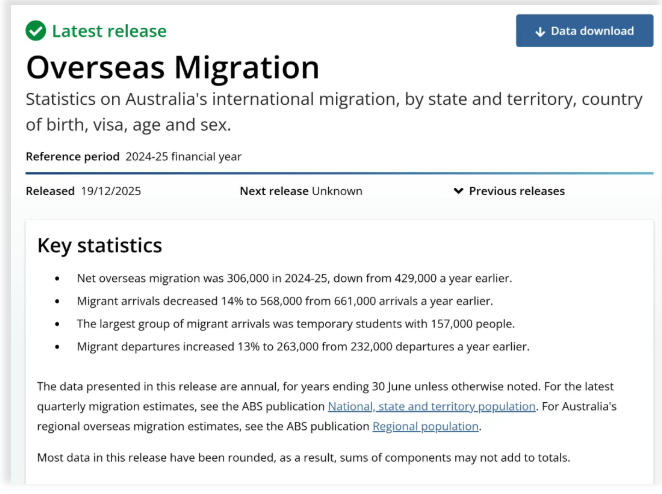
Task: Click the Latest release label text
Action: click(109, 31)
